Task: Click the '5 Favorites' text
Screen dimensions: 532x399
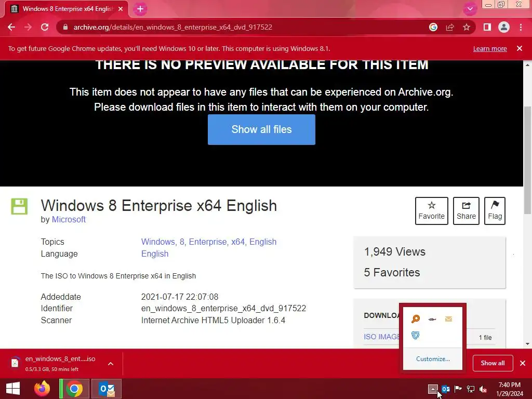Action: (392, 272)
